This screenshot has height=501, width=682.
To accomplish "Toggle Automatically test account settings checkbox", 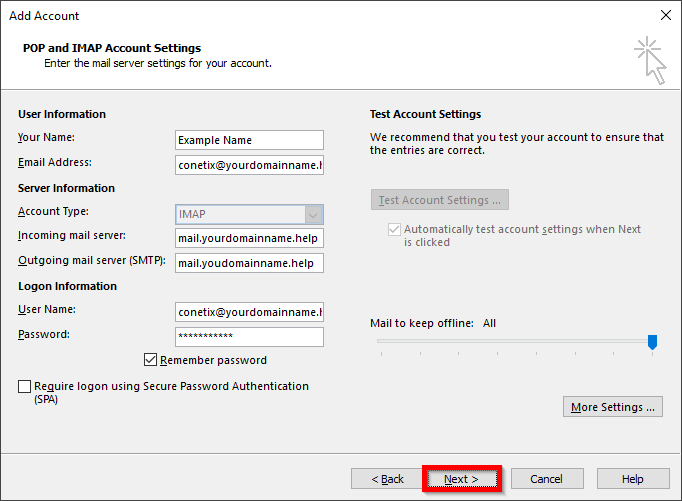I will pos(394,229).
